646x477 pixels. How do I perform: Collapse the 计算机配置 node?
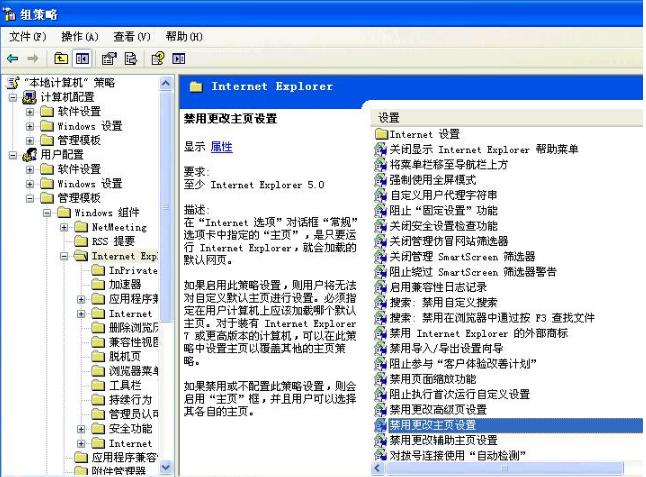pyautogui.click(x=13, y=98)
